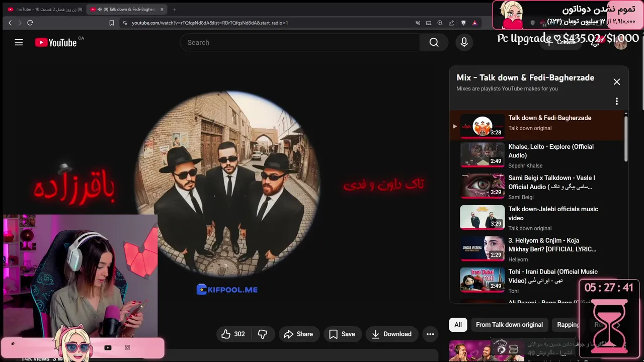Click the Share button
The image size is (644, 362).
[x=298, y=334]
